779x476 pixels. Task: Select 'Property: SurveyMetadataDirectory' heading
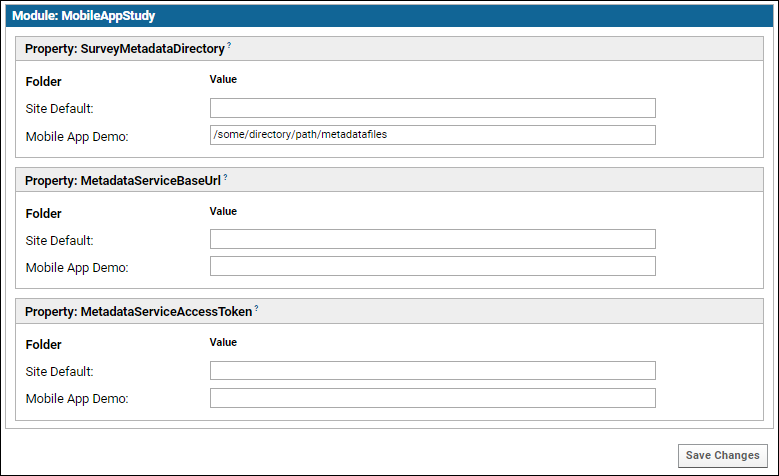(125, 49)
